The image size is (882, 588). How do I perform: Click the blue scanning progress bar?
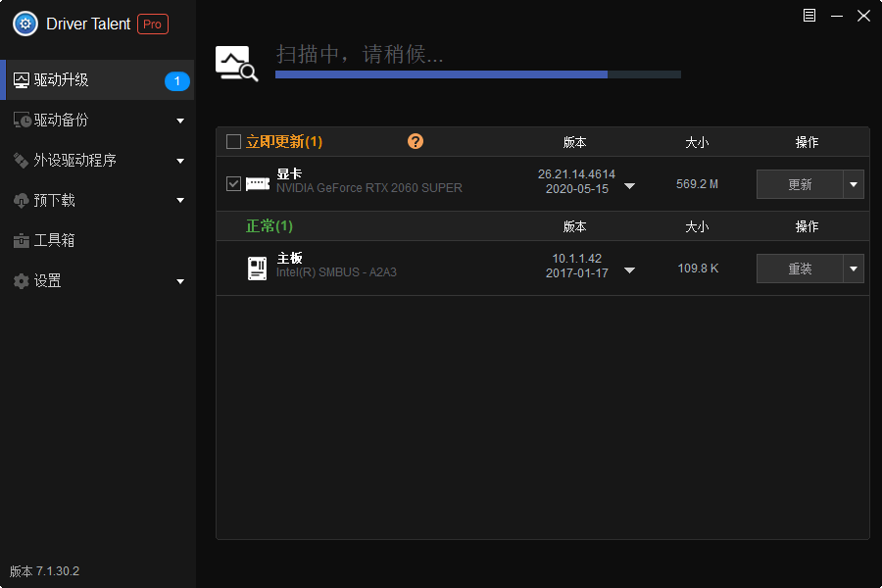coord(441,74)
